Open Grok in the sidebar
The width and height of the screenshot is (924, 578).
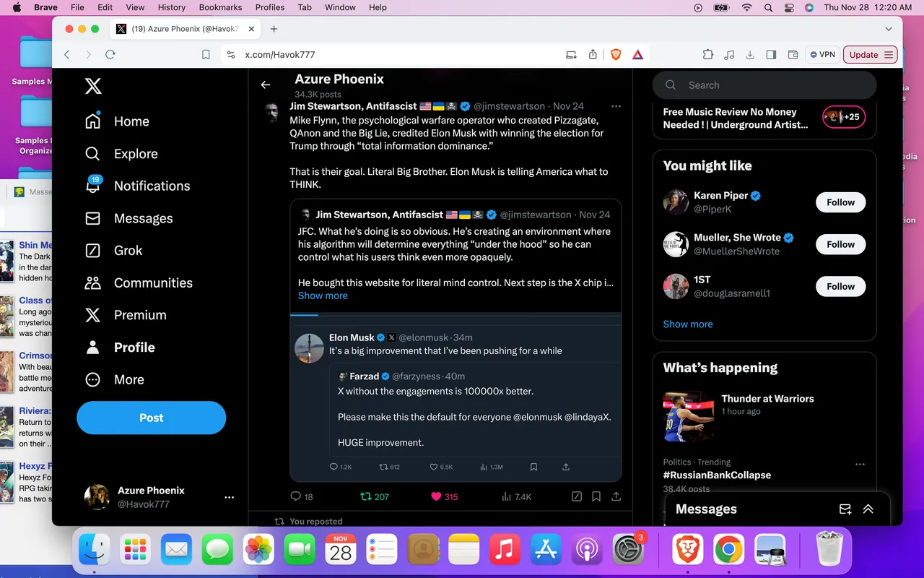coord(113,251)
